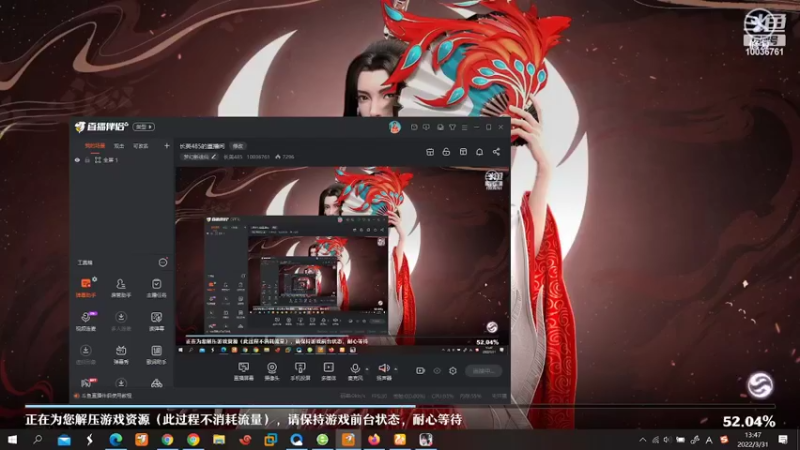
Task: Open Microsoft Edge from the taskbar
Action: click(116, 439)
